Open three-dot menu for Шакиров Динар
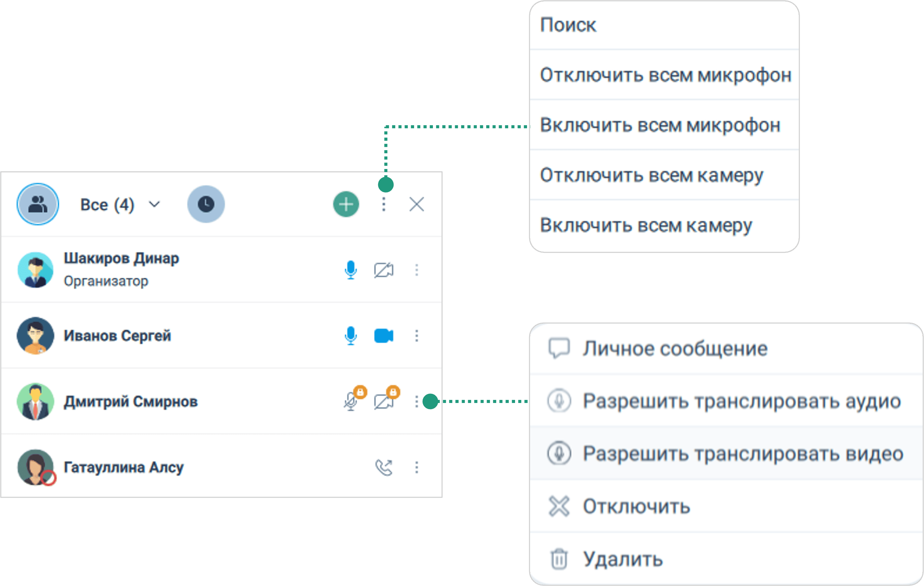 coord(416,270)
